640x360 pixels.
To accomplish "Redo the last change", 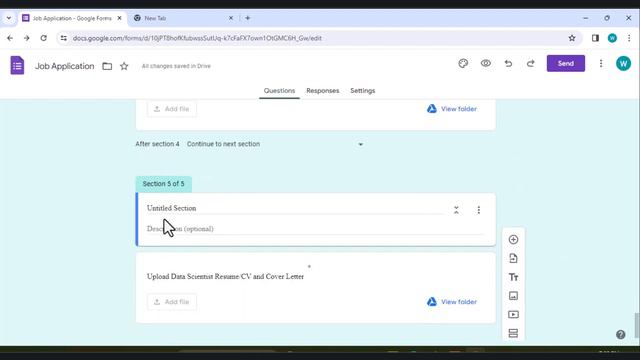I will click(x=531, y=64).
